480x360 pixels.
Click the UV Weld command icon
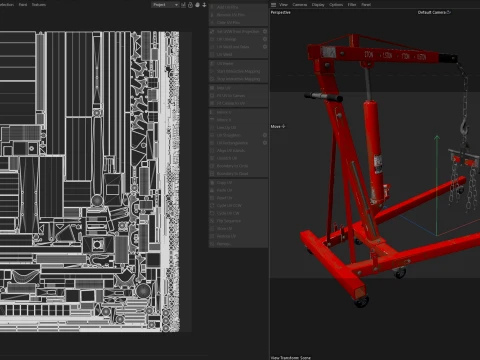pos(212,54)
